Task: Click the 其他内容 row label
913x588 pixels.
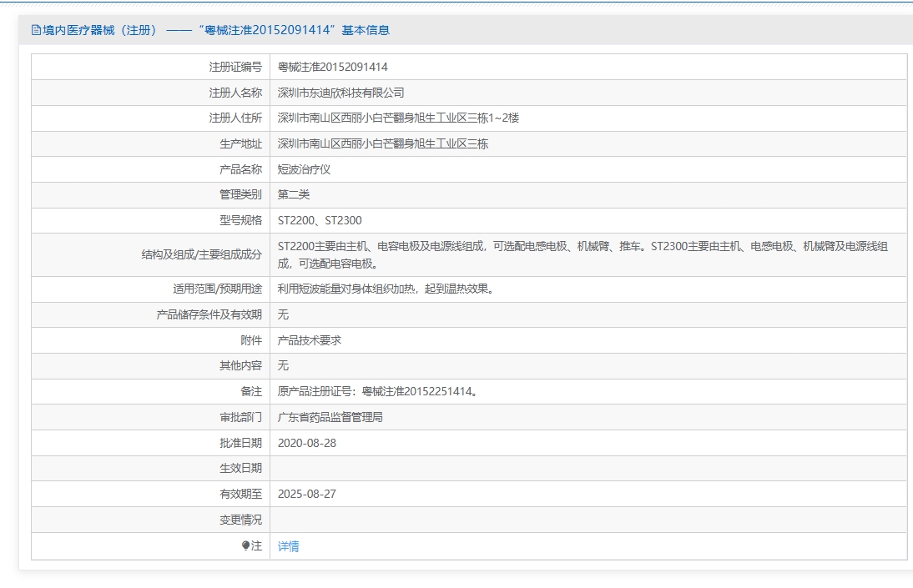Action: pyautogui.click(x=240, y=365)
